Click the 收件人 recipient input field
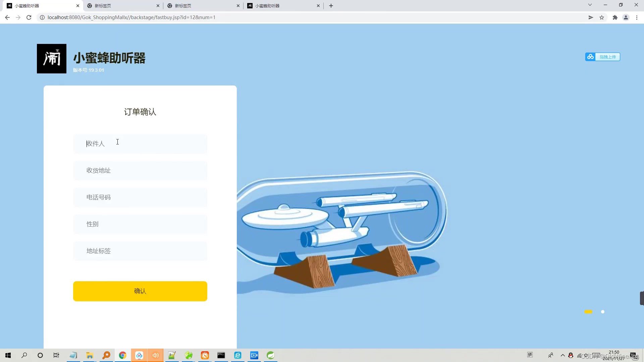This screenshot has width=644, height=362. click(140, 144)
